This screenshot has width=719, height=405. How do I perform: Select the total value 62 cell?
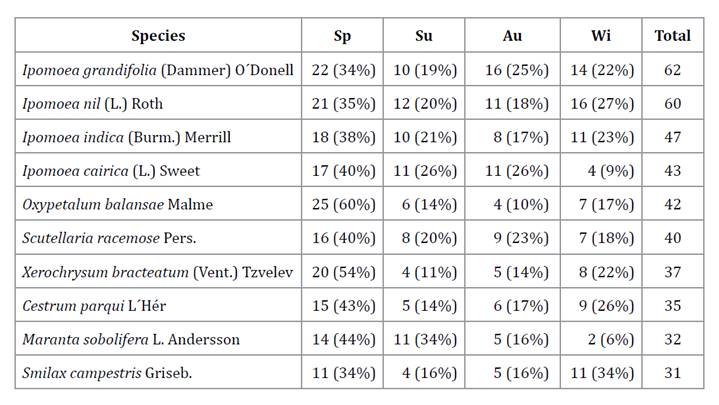(x=672, y=70)
